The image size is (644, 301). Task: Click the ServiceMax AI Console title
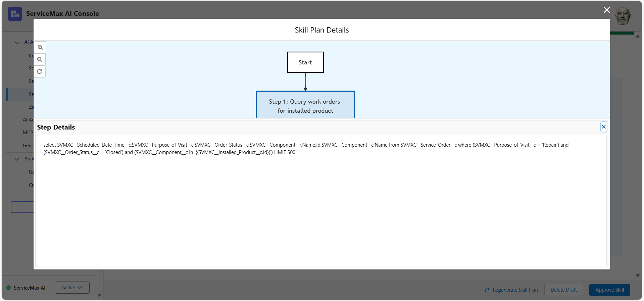point(63,13)
